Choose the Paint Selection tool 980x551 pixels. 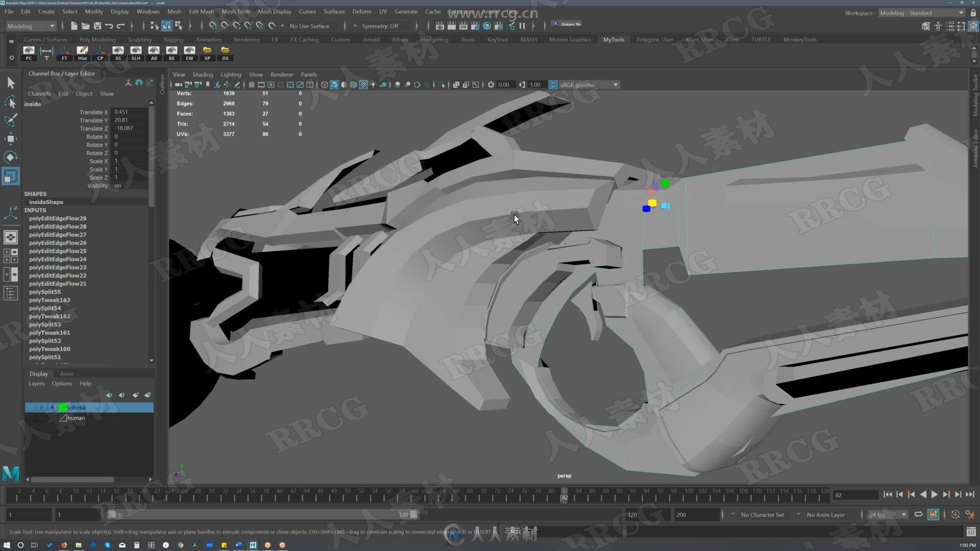tap(11, 120)
